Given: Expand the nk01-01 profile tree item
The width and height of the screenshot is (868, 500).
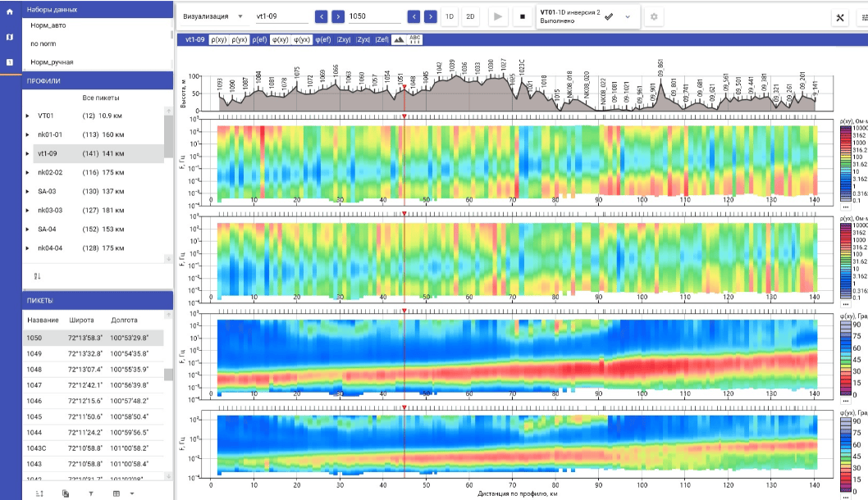Looking at the screenshot, I should 28,134.
